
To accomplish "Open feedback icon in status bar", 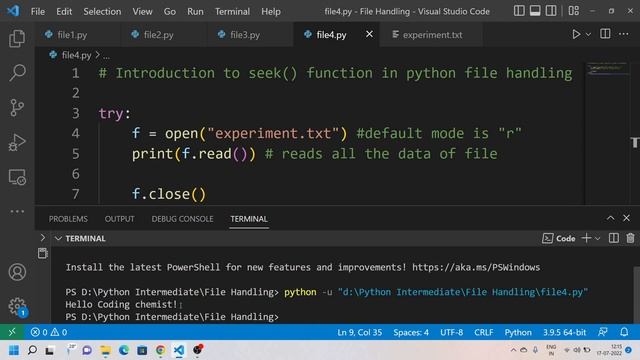I will click(x=603, y=332).
